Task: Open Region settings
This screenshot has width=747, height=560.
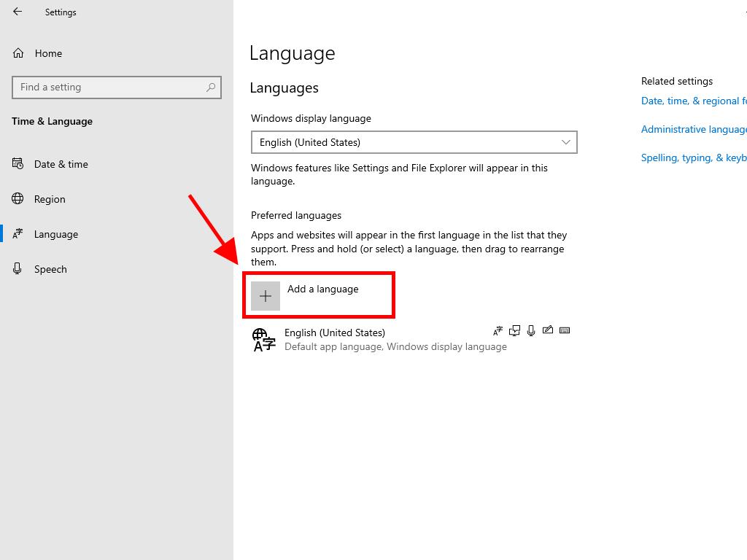Action: 50,199
